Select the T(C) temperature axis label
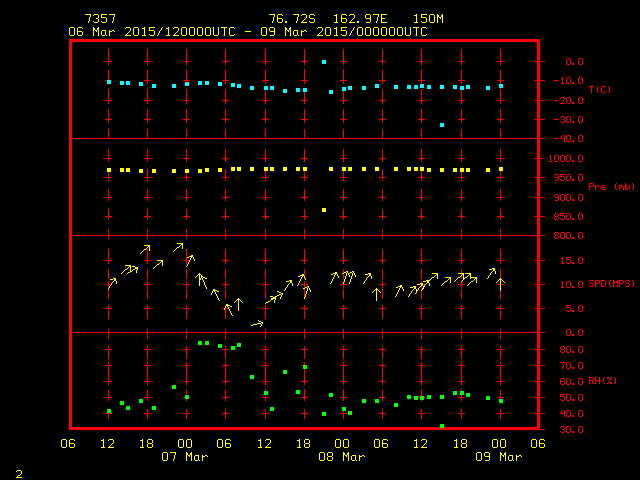 [599, 90]
